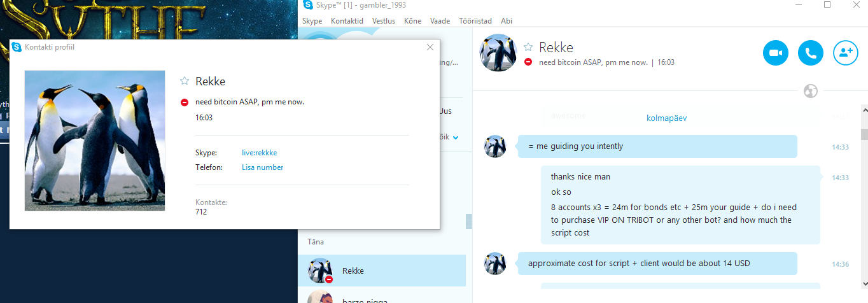Open the large penguin profile picture
This screenshot has width=868, height=303.
tap(95, 141)
